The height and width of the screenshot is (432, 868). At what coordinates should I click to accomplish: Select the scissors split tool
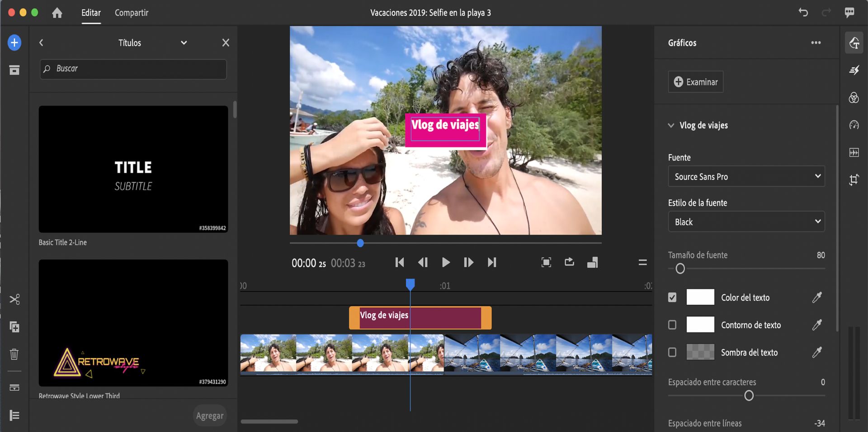click(x=14, y=299)
